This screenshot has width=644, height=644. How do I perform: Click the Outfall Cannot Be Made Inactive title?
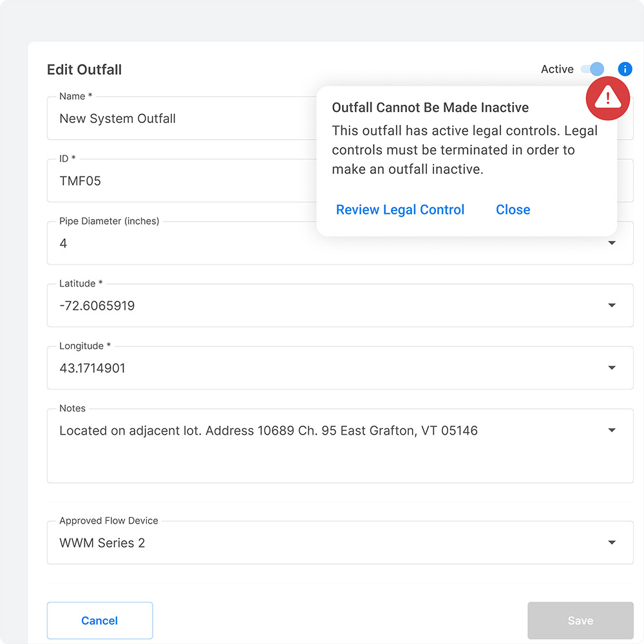(x=430, y=107)
